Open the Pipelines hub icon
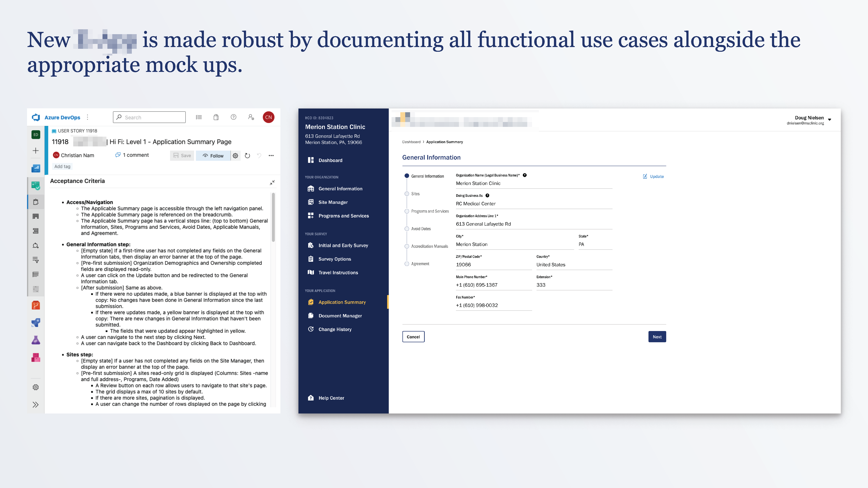 click(x=36, y=323)
